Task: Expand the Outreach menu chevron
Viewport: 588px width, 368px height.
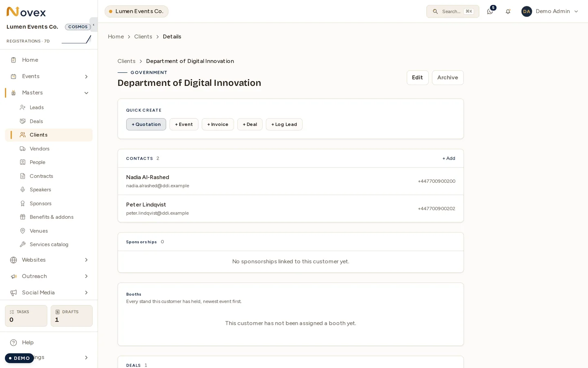Action: pos(86,276)
